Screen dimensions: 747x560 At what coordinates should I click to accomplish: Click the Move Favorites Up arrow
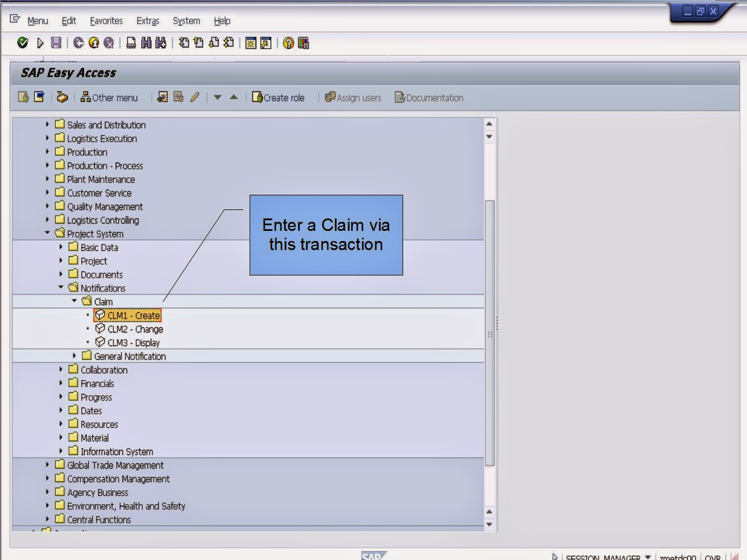[234, 97]
